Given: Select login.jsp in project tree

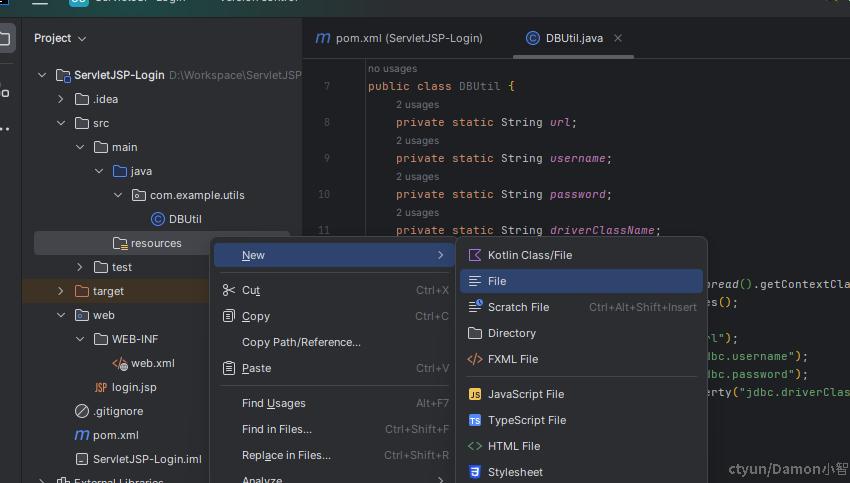Looking at the screenshot, I should [x=134, y=387].
